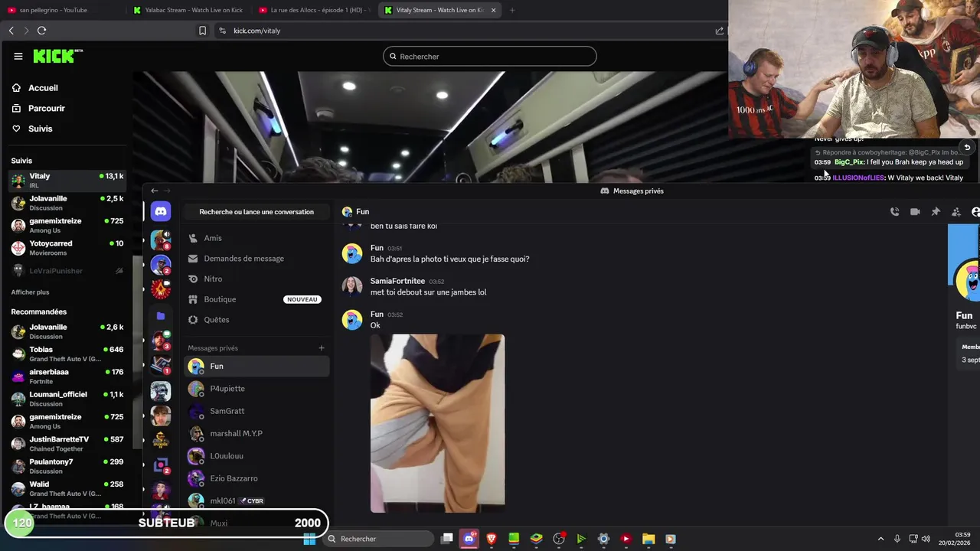Viewport: 980px width, 551px height.
Task: Open Vitaly channel in Suivis list
Action: [67, 181]
